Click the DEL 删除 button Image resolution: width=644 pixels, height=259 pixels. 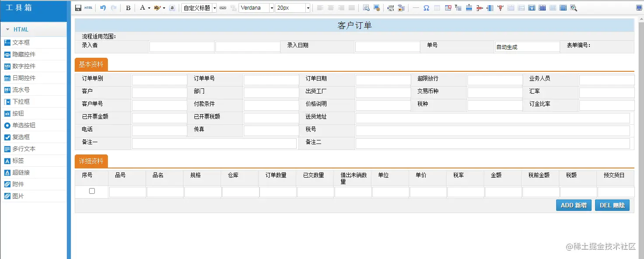(612, 205)
